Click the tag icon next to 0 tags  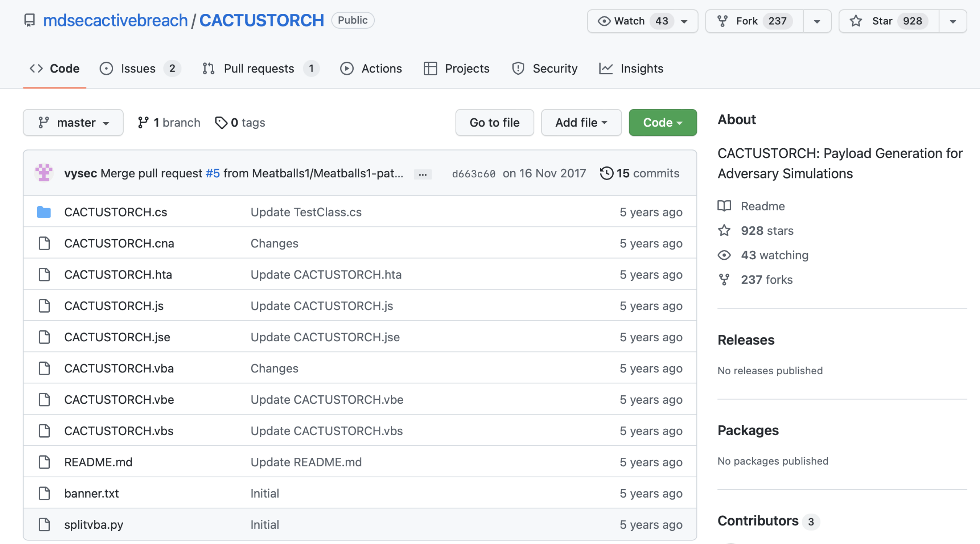(x=221, y=123)
